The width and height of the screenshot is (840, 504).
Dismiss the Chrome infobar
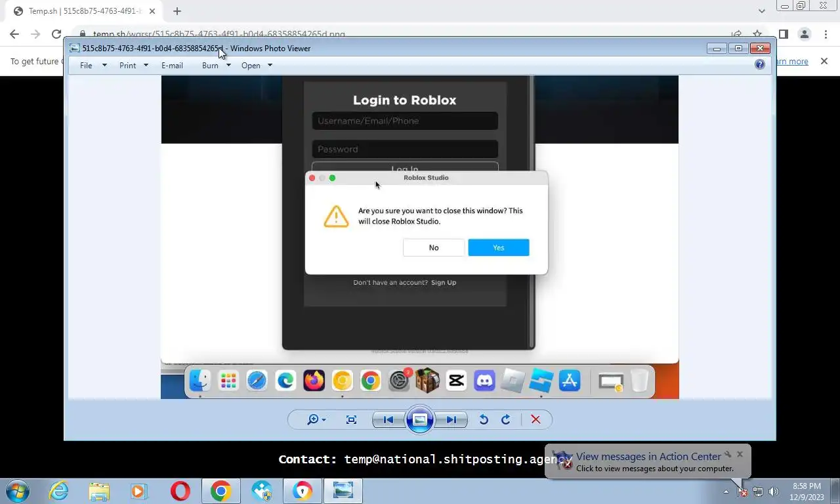point(824,61)
